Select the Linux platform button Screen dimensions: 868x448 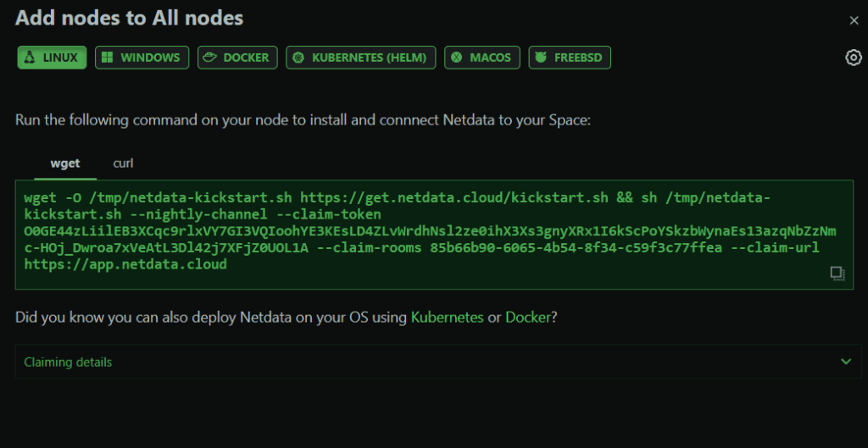(52, 58)
